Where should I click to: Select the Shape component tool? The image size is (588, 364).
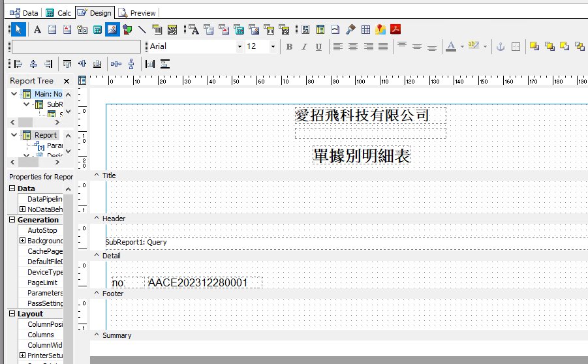coord(127,29)
